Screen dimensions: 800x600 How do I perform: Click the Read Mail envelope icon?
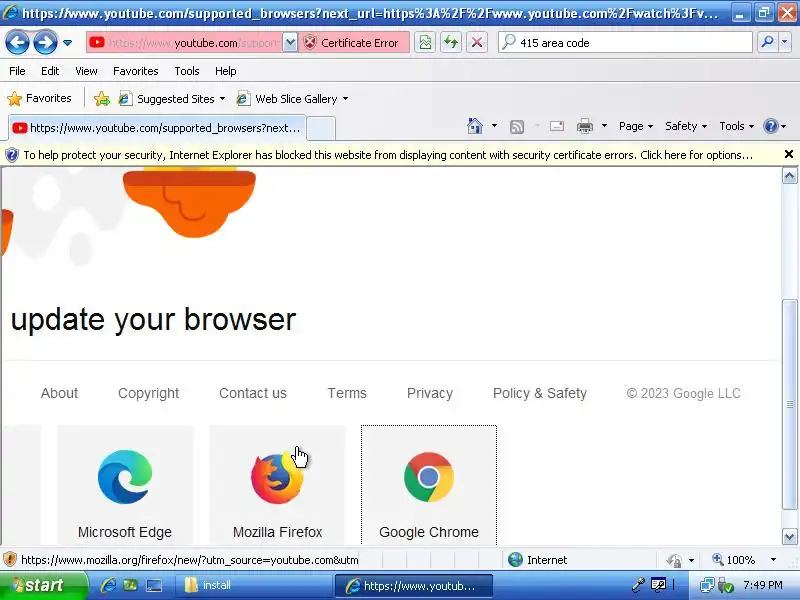557,126
